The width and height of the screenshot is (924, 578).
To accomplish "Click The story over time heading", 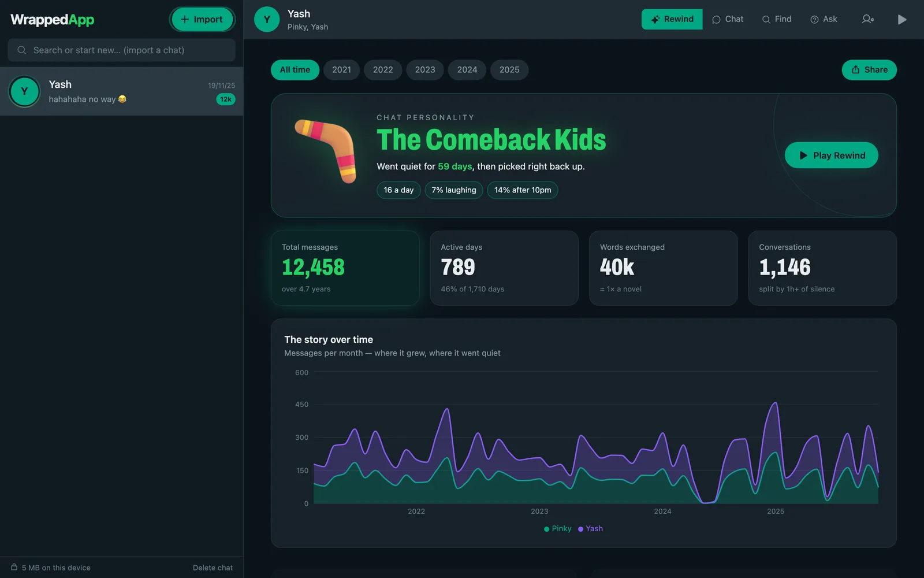I will (329, 340).
